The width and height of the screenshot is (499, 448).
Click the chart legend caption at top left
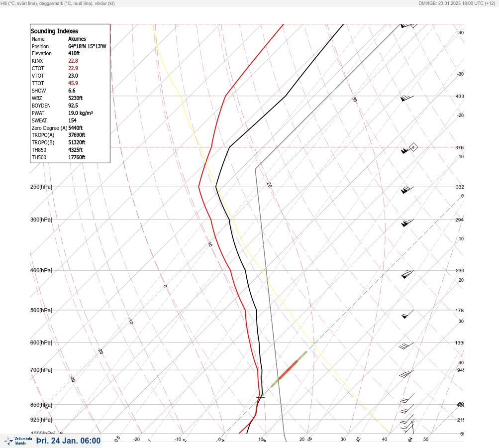tap(58, 3)
